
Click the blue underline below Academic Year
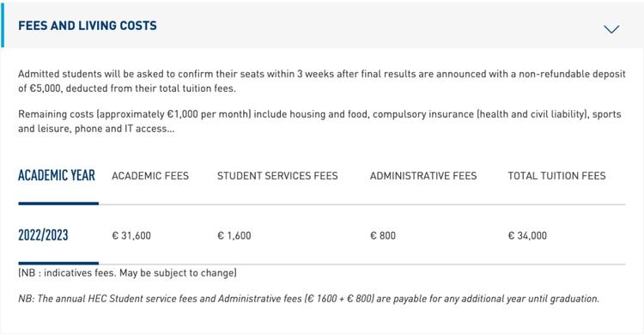[58, 203]
